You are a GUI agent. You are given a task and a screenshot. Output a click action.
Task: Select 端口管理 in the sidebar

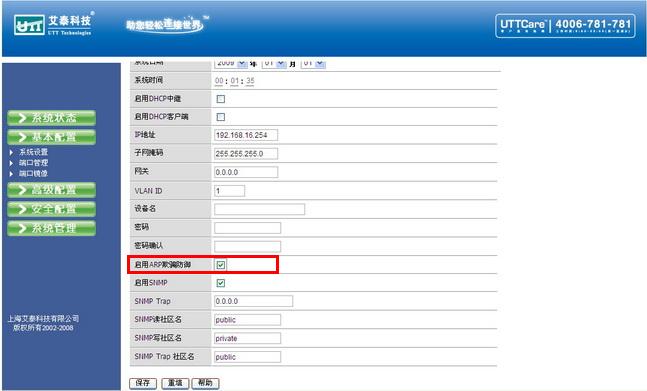click(x=33, y=163)
